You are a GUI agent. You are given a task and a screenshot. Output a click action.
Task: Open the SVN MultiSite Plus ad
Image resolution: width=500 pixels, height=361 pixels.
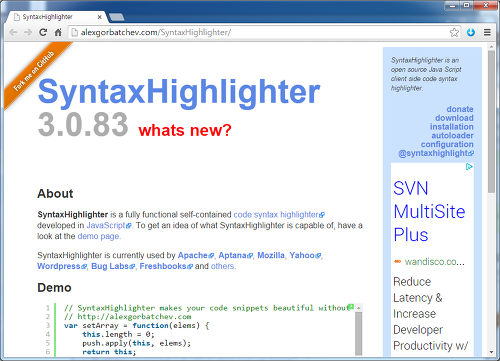click(x=429, y=211)
